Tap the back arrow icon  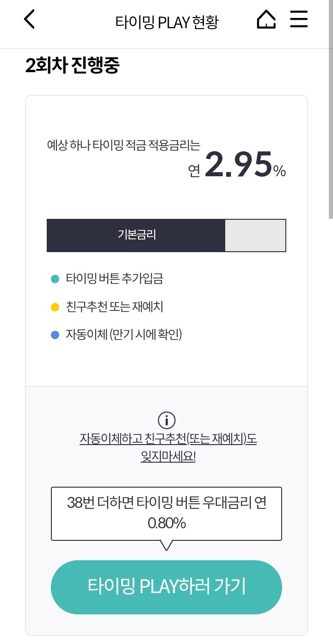tap(30, 19)
